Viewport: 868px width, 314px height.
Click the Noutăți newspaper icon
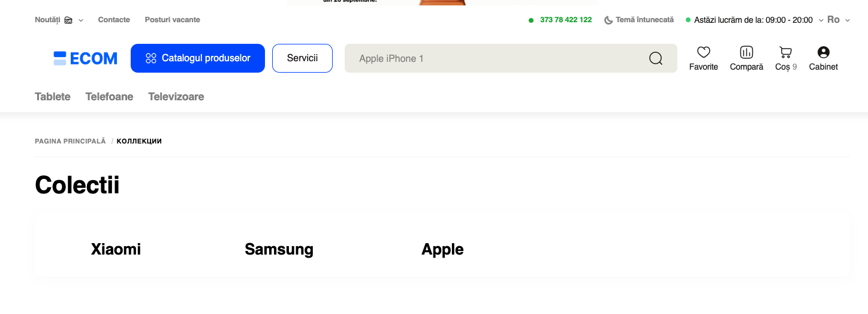point(68,20)
